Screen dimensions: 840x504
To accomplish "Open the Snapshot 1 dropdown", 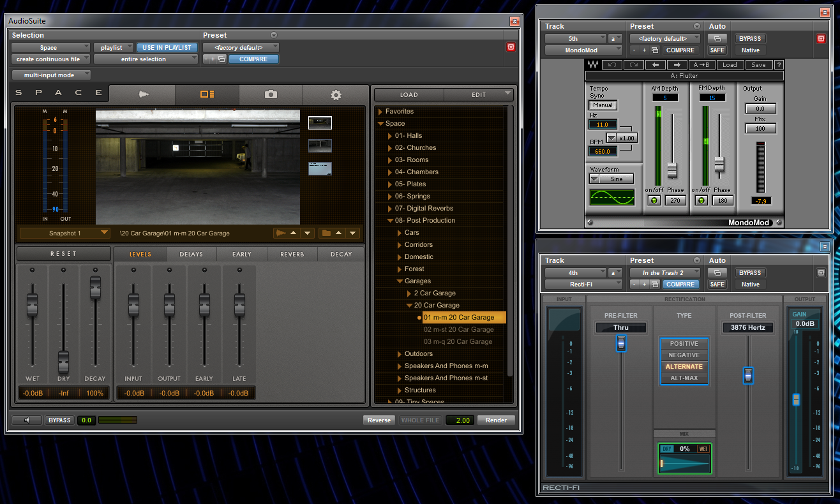I will (x=64, y=233).
